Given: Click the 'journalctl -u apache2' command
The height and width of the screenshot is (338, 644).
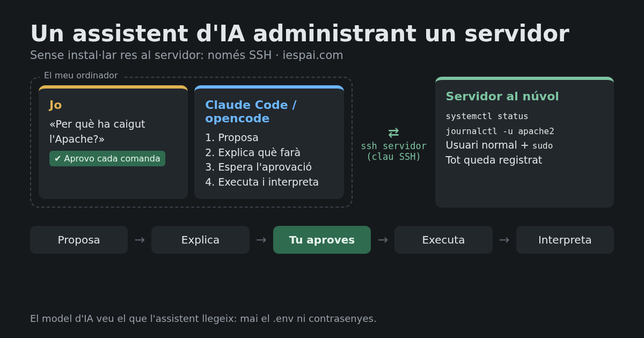Looking at the screenshot, I should coord(500,131).
